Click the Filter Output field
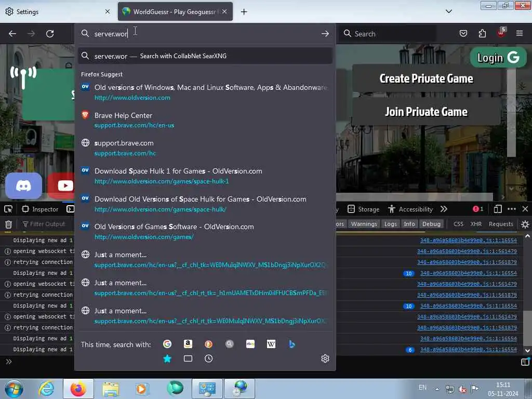Image resolution: width=532 pixels, height=399 pixels. click(47, 224)
